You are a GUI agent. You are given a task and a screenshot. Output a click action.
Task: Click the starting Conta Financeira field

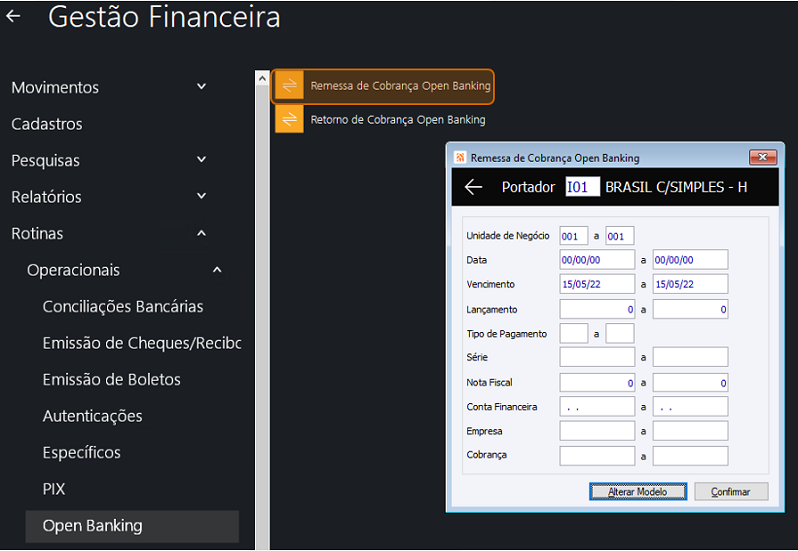(x=597, y=407)
